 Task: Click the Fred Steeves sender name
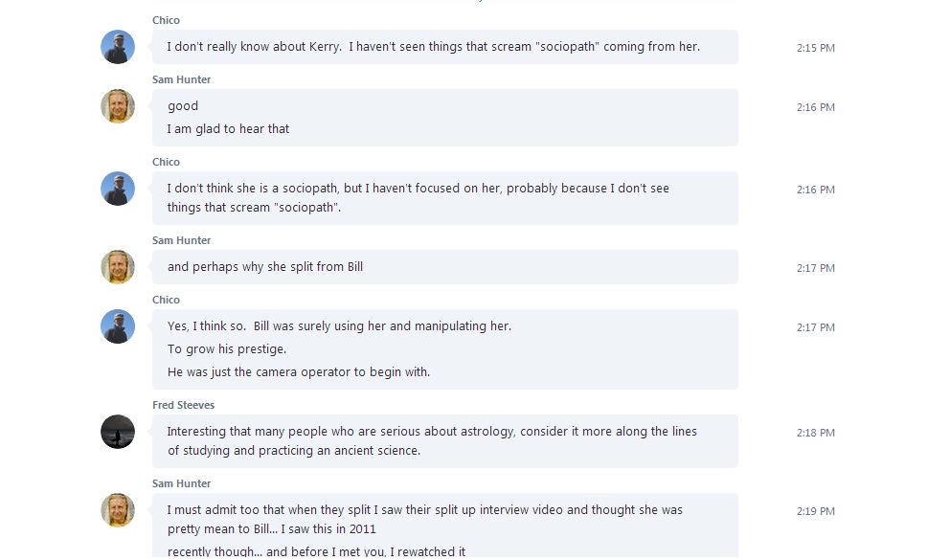[x=183, y=405]
